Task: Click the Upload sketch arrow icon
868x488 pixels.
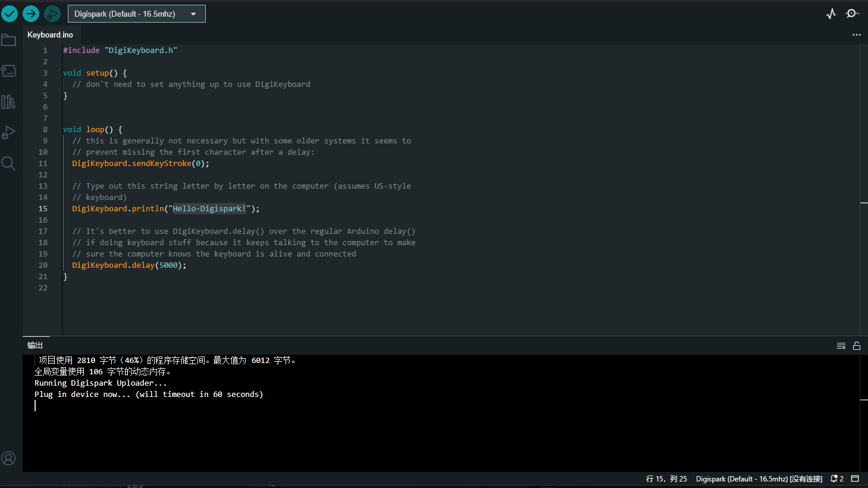Action: [x=30, y=13]
